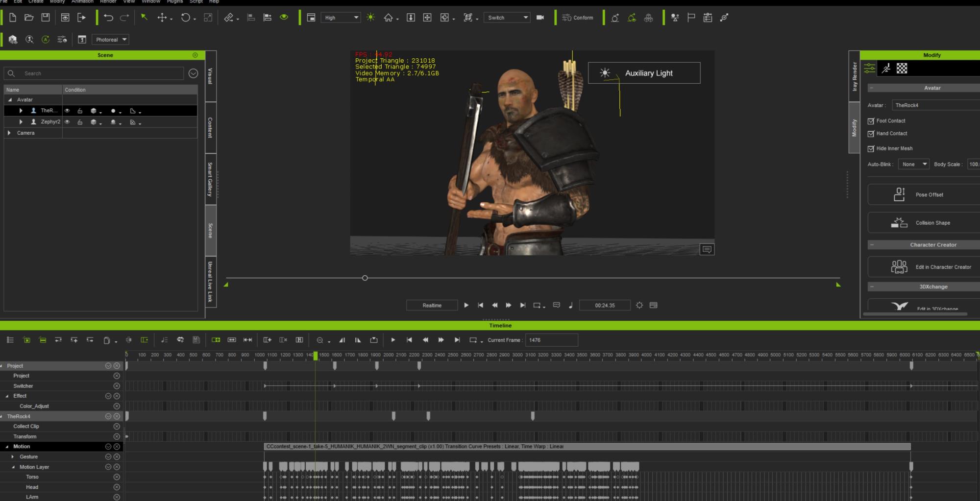Open Collision Shape settings

[x=924, y=223]
